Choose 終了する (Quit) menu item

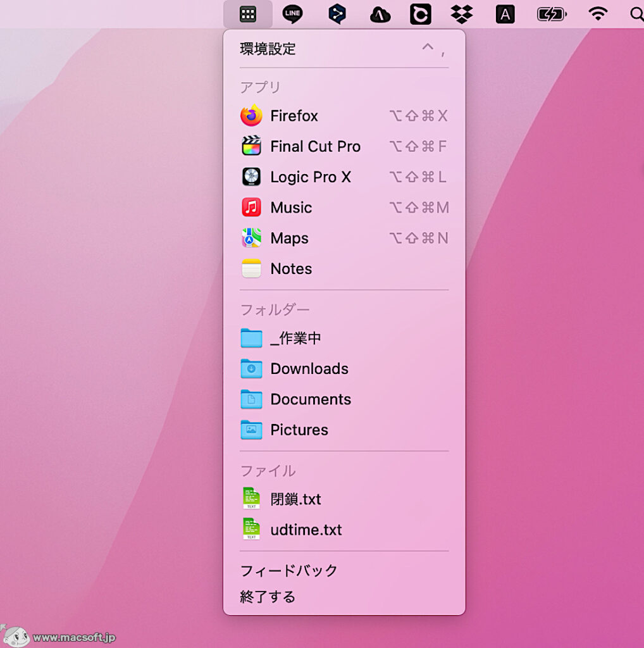(x=344, y=596)
